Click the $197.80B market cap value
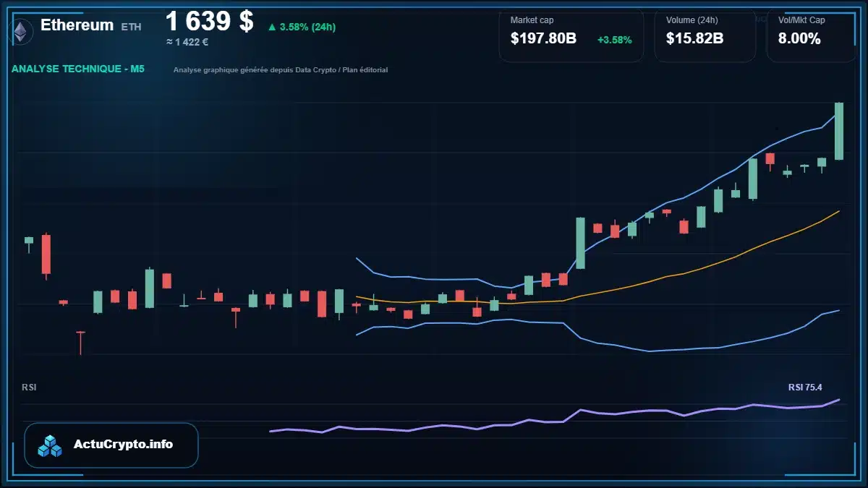This screenshot has width=868, height=488. (x=543, y=39)
